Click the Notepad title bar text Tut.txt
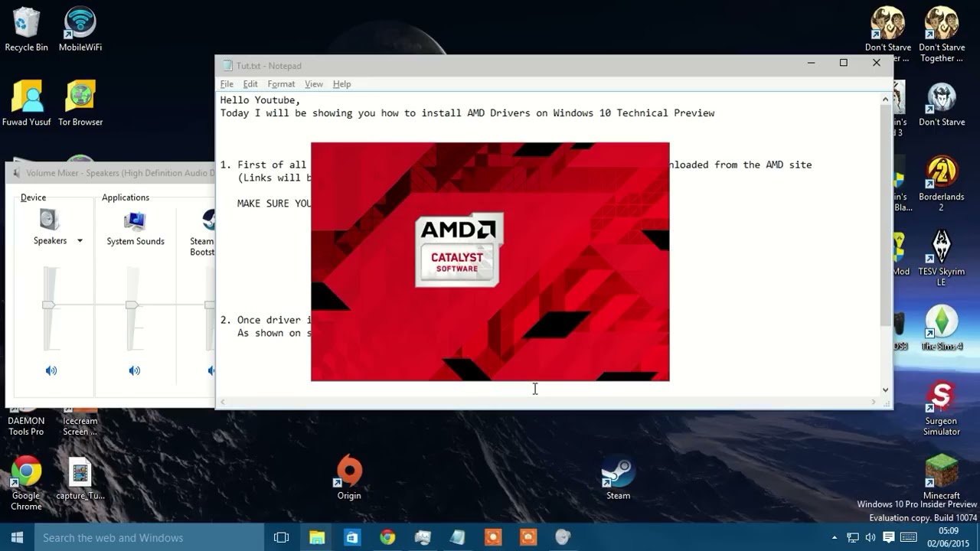 pos(269,66)
